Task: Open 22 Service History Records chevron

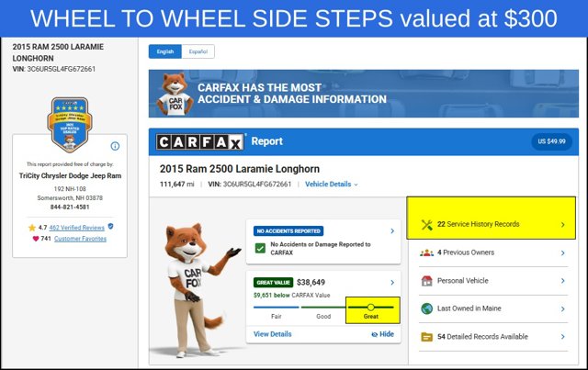Action: click(x=563, y=225)
